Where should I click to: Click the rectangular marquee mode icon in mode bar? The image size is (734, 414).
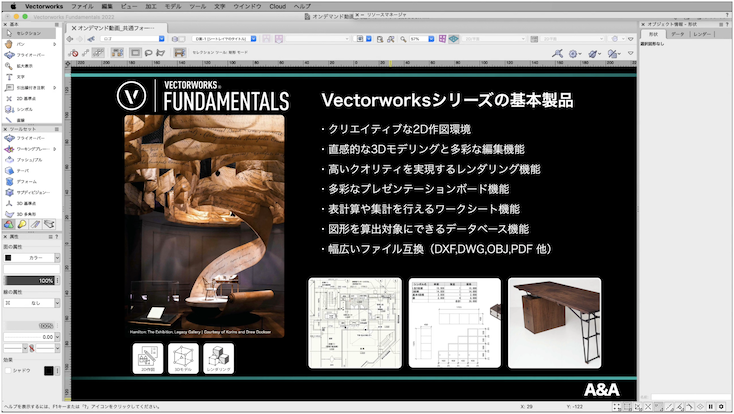pyautogui.click(x=135, y=52)
